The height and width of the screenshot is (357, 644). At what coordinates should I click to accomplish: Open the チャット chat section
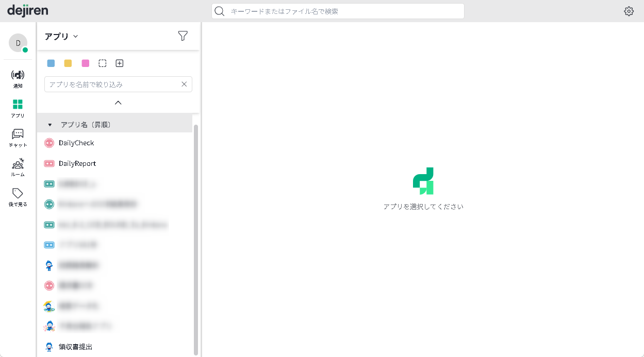pyautogui.click(x=18, y=138)
